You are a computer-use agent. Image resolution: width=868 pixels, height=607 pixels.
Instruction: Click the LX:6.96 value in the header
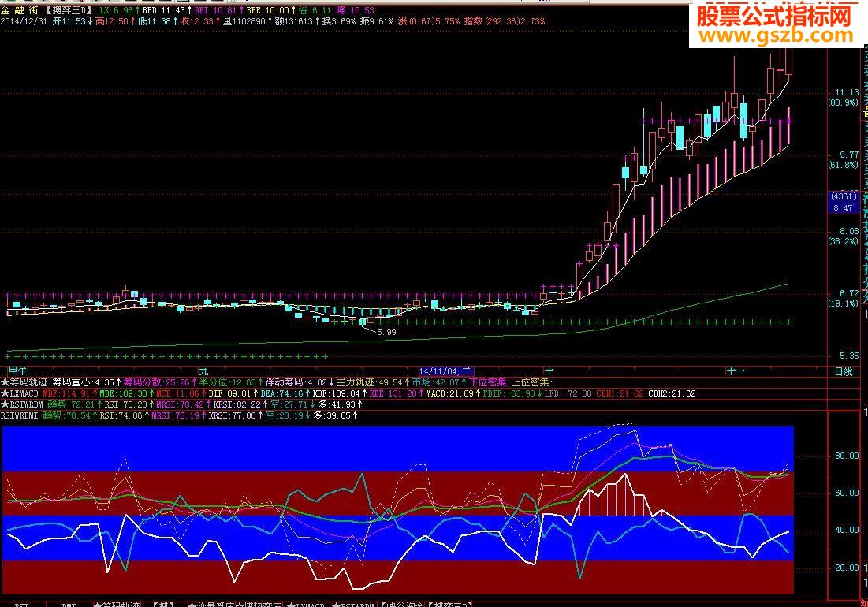[x=116, y=10]
